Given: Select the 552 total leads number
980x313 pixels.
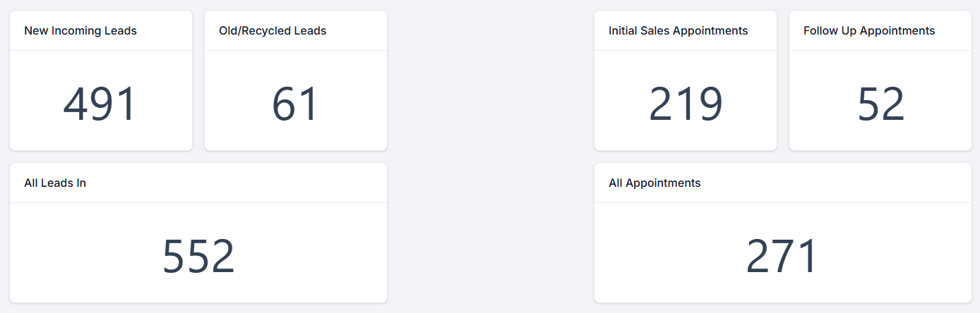Looking at the screenshot, I should (198, 257).
